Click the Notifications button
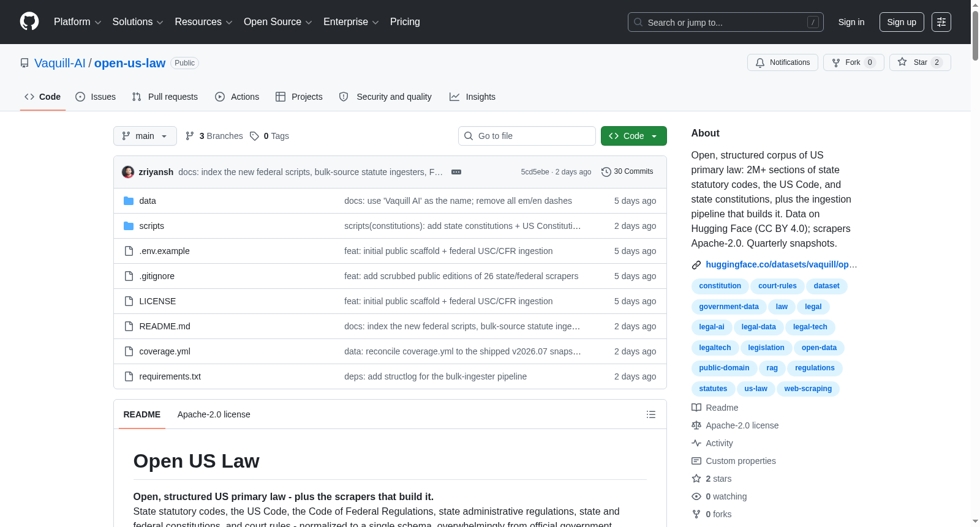This screenshot has width=980, height=527. point(783,62)
